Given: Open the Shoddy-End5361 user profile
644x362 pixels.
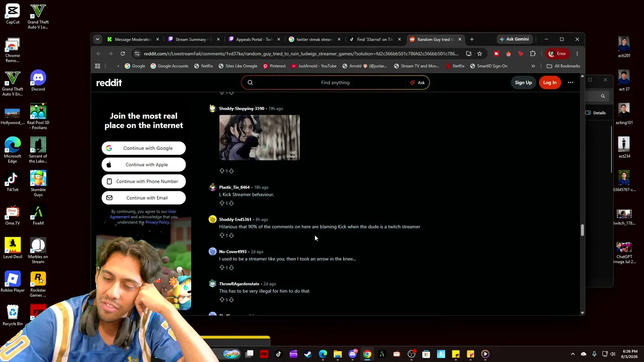Looking at the screenshot, I should click(235, 220).
